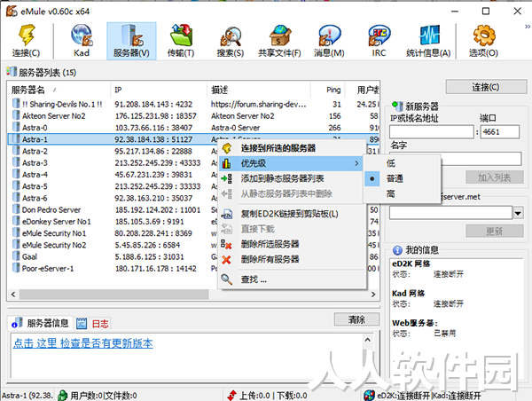Viewport: 532px width, 401px height.
Task: Click the IP or domain address field
Action: (431, 131)
